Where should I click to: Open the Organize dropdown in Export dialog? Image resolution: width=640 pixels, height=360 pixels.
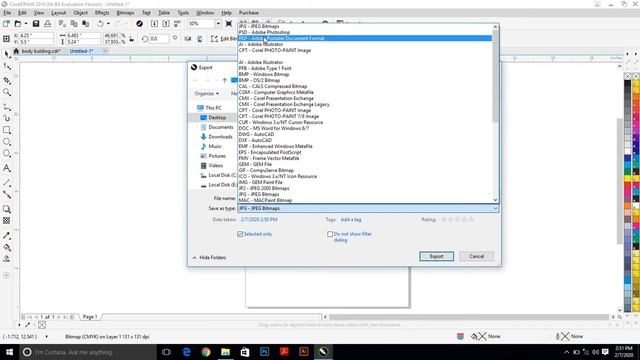207,93
